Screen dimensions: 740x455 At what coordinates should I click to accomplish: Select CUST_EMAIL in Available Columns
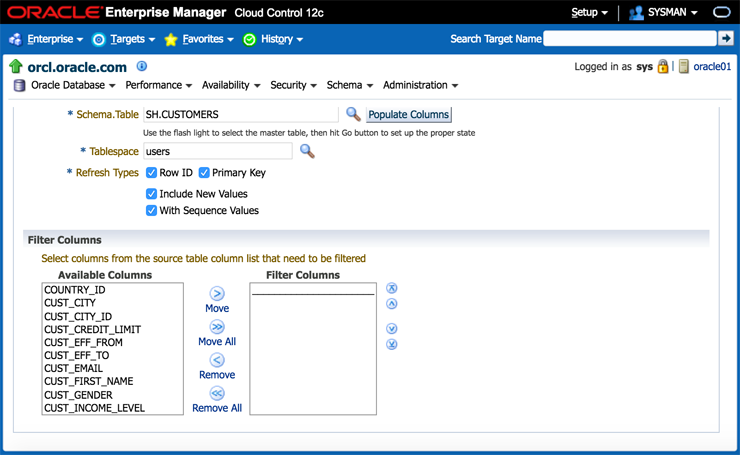pos(112,368)
